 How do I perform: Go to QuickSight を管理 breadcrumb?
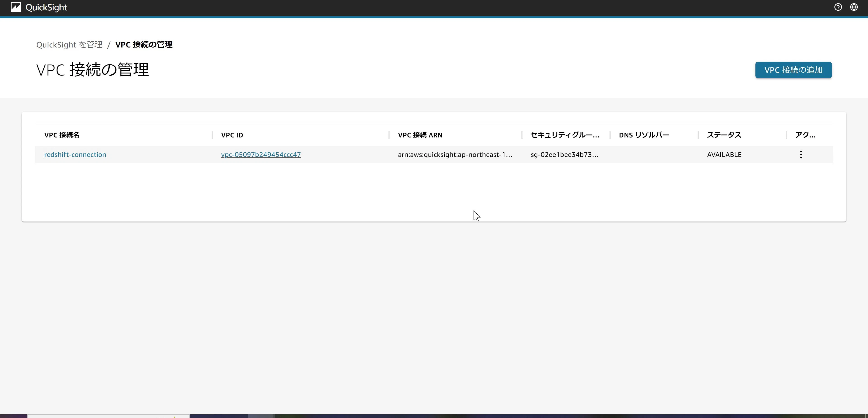tap(69, 45)
